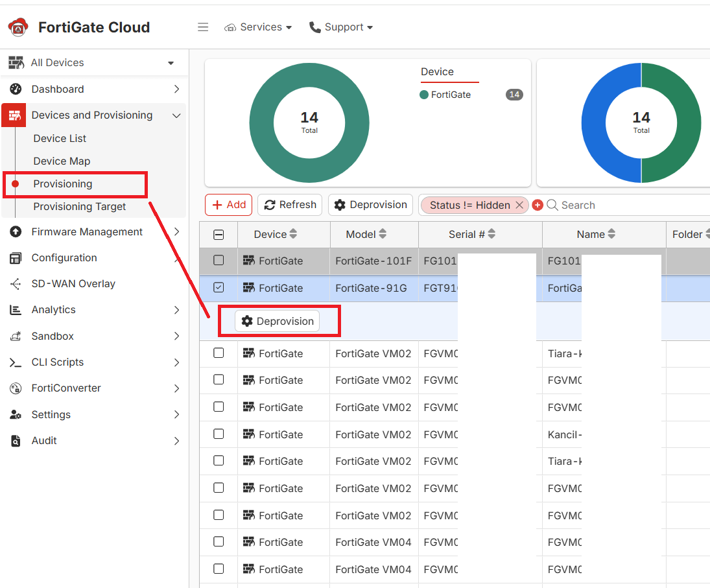
Task: Open Device List page
Action: click(x=59, y=138)
